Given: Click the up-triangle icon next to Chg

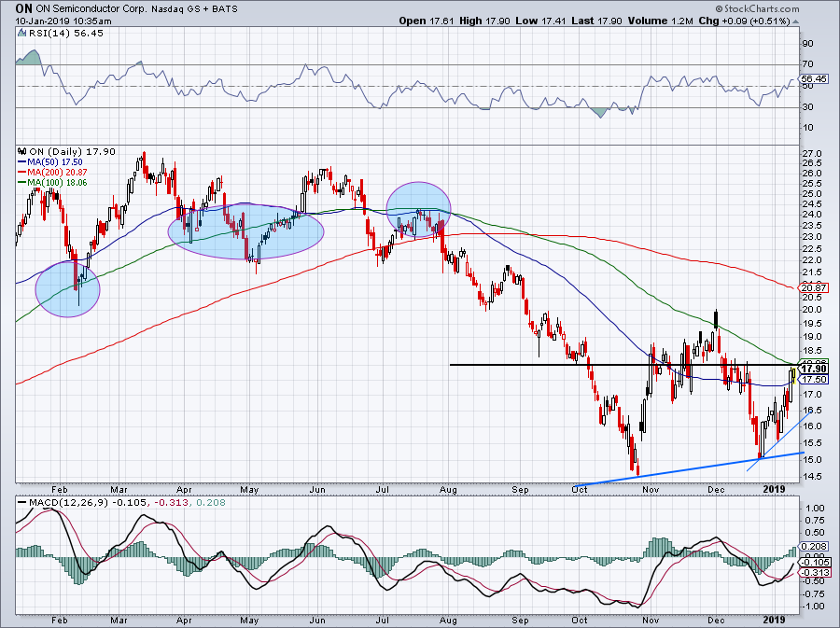Looking at the screenshot, I should tap(795, 21).
